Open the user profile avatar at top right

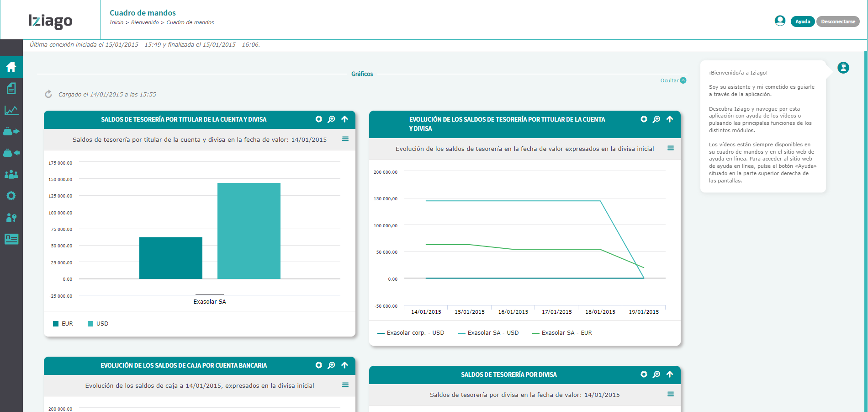click(x=780, y=21)
